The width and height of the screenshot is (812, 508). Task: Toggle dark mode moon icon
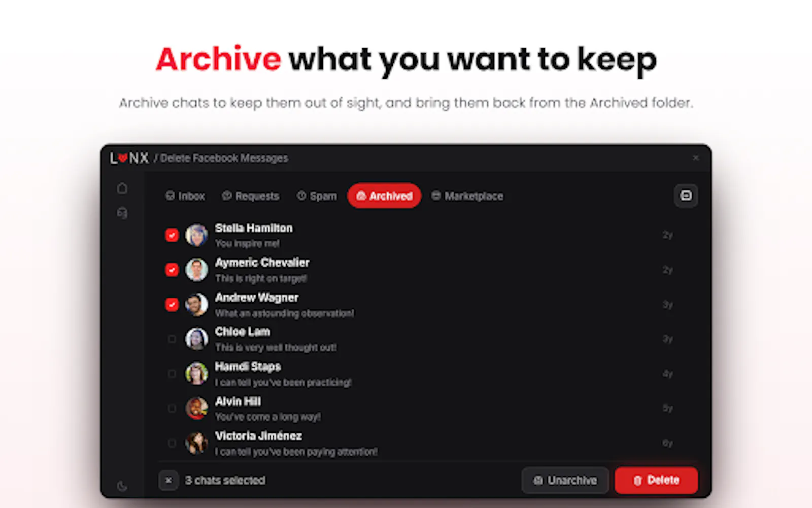pyautogui.click(x=122, y=486)
